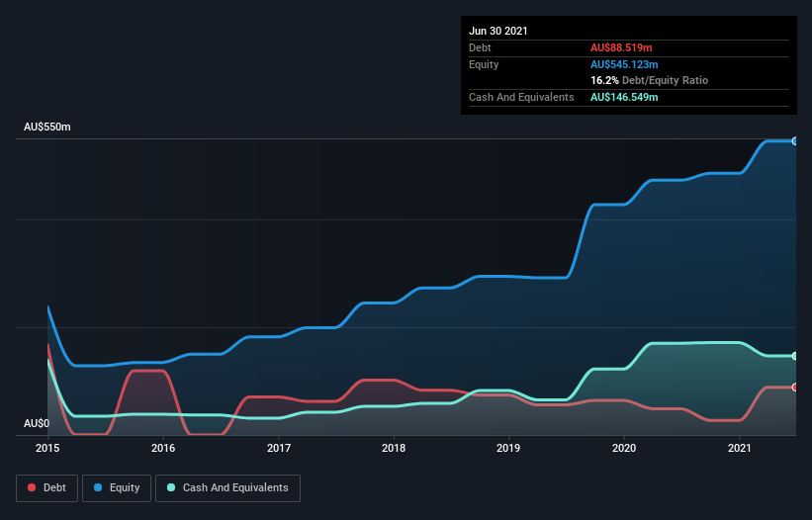Click the red Debt endpoint marker
The width and height of the screenshot is (812, 520).
795,387
